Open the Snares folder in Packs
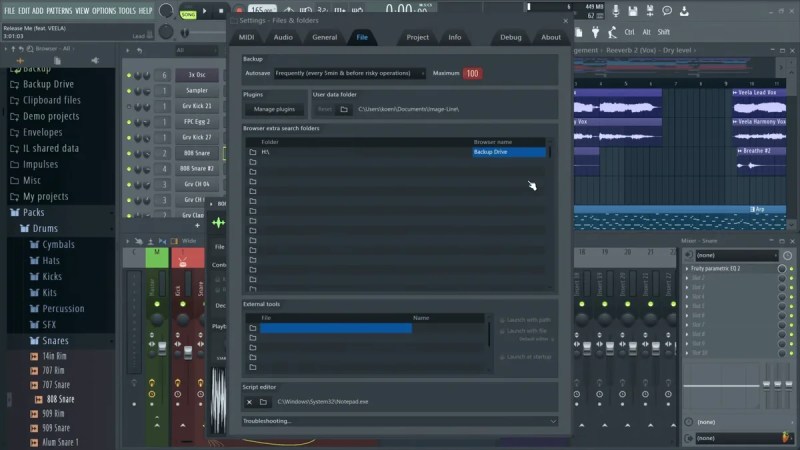 coord(55,340)
